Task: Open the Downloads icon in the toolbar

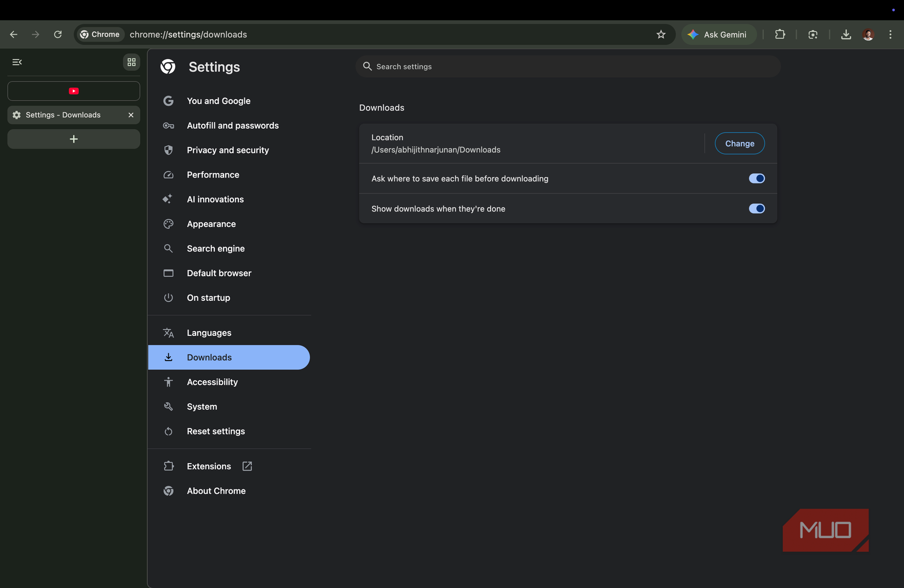Action: coord(846,34)
